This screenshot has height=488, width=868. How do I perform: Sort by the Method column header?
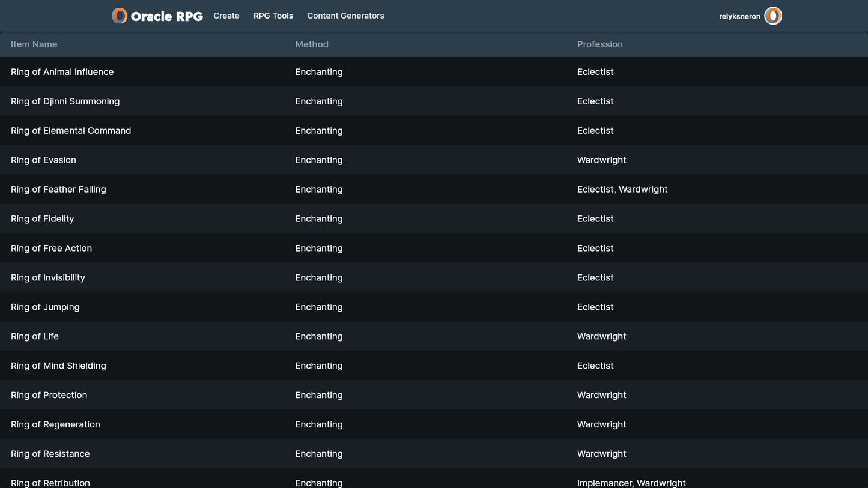tap(312, 44)
